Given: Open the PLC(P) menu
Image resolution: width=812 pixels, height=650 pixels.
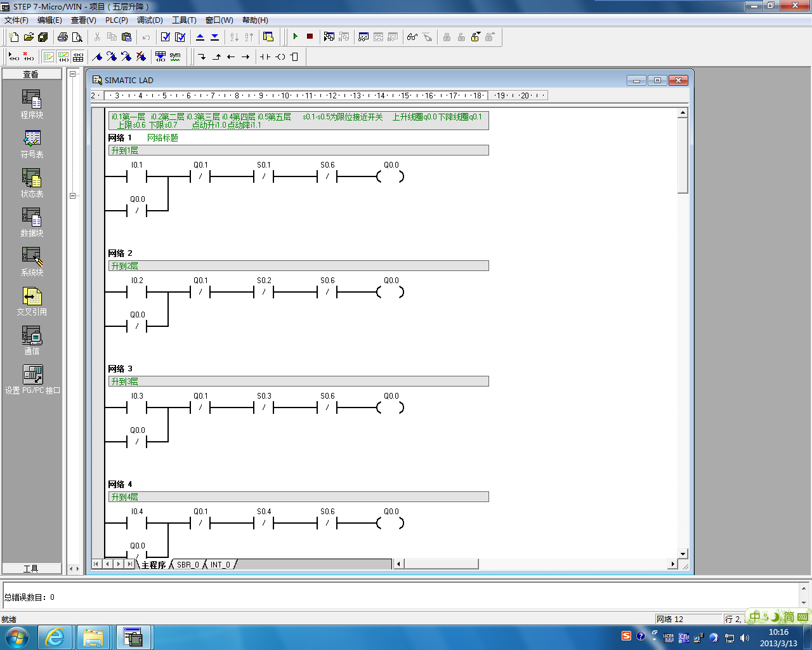Looking at the screenshot, I should pyautogui.click(x=116, y=20).
